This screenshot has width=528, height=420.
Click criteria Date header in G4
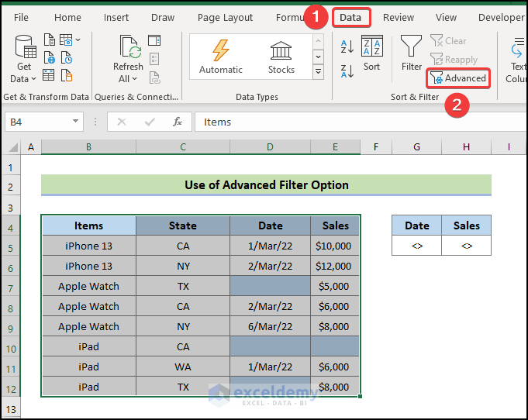coord(417,225)
